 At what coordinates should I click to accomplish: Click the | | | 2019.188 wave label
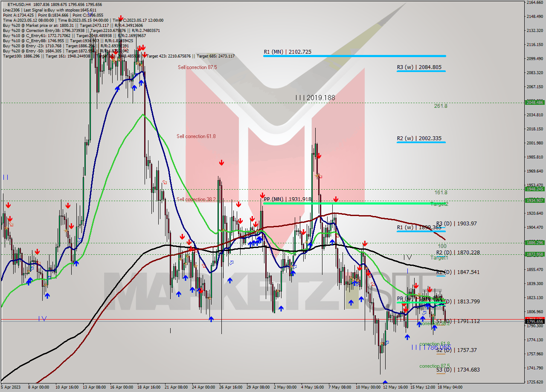click(x=315, y=98)
